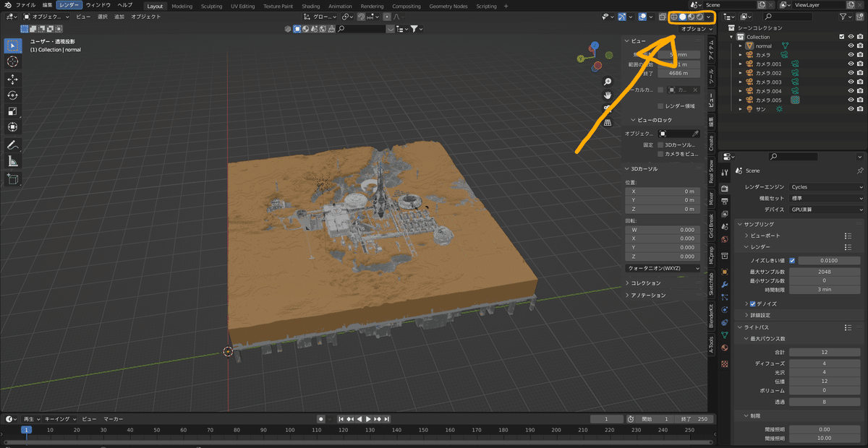Open the オプション button in viewport header
This screenshot has width=868, height=448.
(x=696, y=29)
